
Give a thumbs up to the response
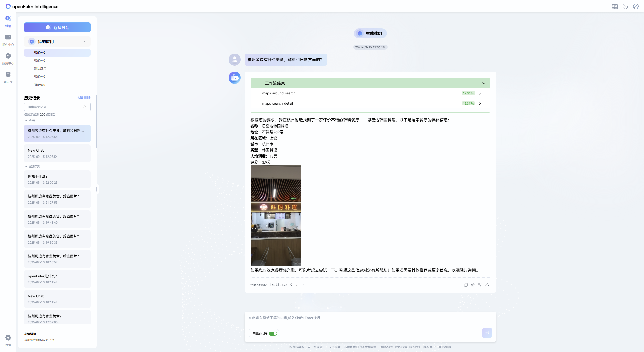tap(473, 285)
